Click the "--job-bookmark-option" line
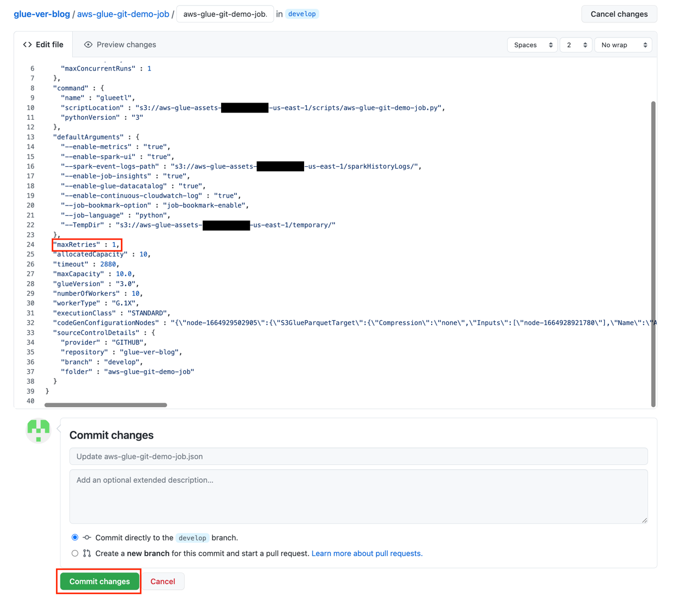This screenshot has height=606, width=700. coord(155,206)
